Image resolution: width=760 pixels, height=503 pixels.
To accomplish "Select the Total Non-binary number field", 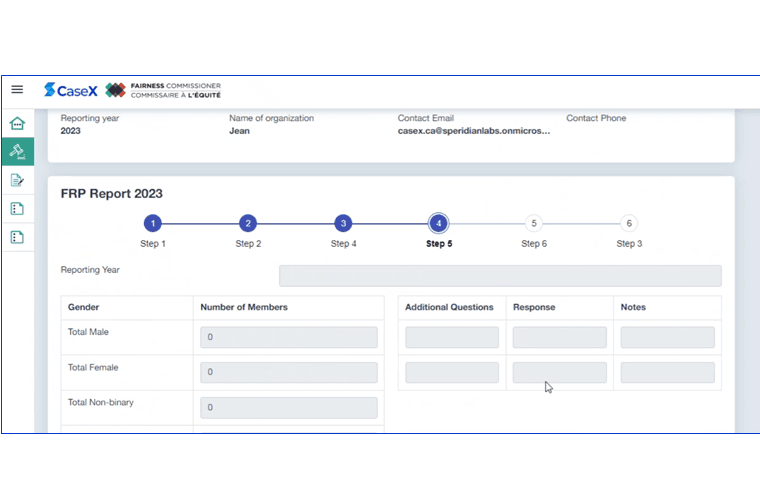I will click(289, 408).
